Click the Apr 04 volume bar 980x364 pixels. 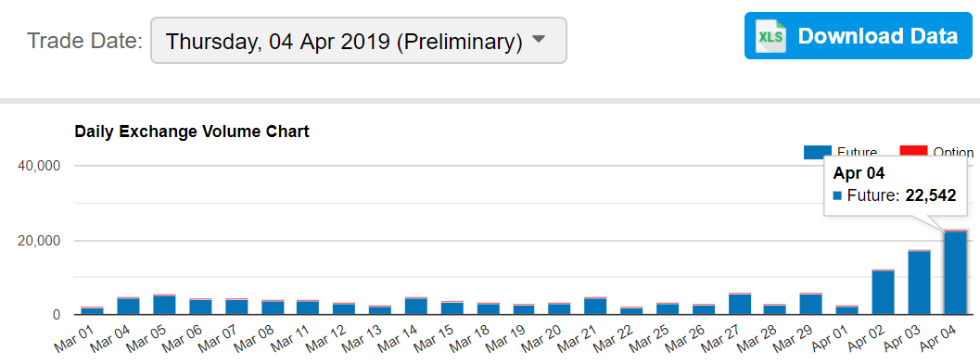coord(955,272)
